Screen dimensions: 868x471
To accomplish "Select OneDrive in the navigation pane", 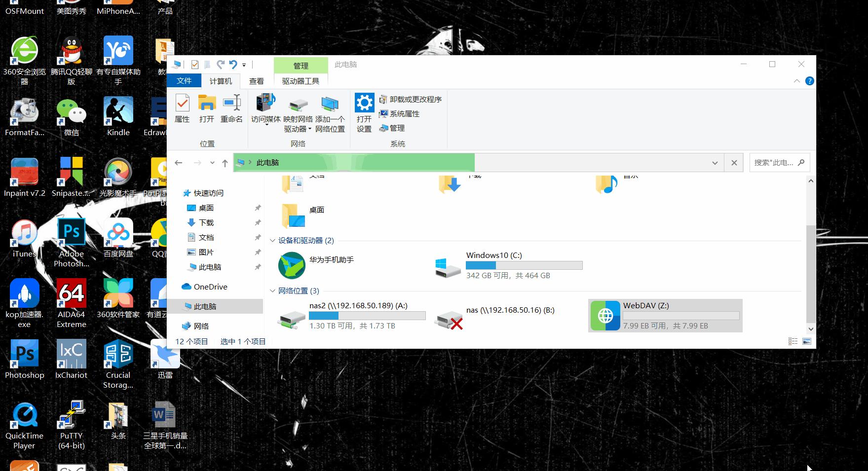I will click(x=210, y=287).
